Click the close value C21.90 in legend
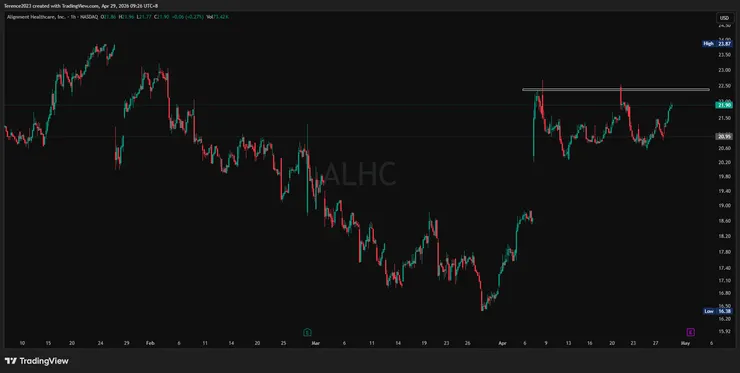The height and width of the screenshot is (373, 740). point(161,17)
